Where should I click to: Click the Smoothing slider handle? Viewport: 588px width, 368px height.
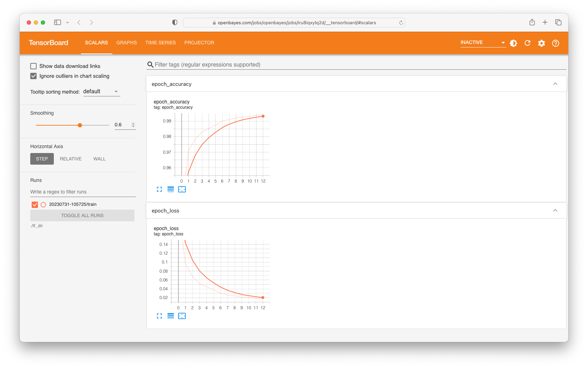(80, 125)
